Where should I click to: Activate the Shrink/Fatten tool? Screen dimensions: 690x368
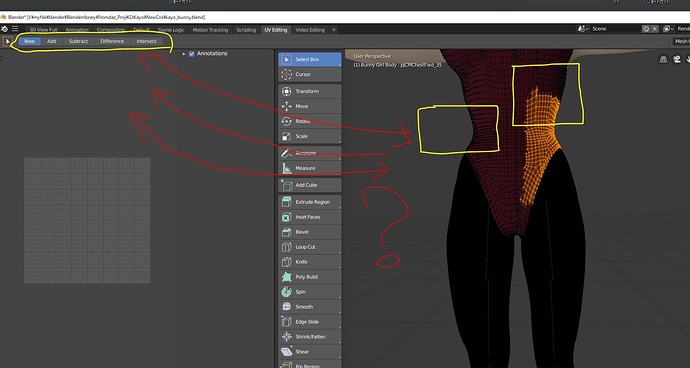tap(309, 337)
